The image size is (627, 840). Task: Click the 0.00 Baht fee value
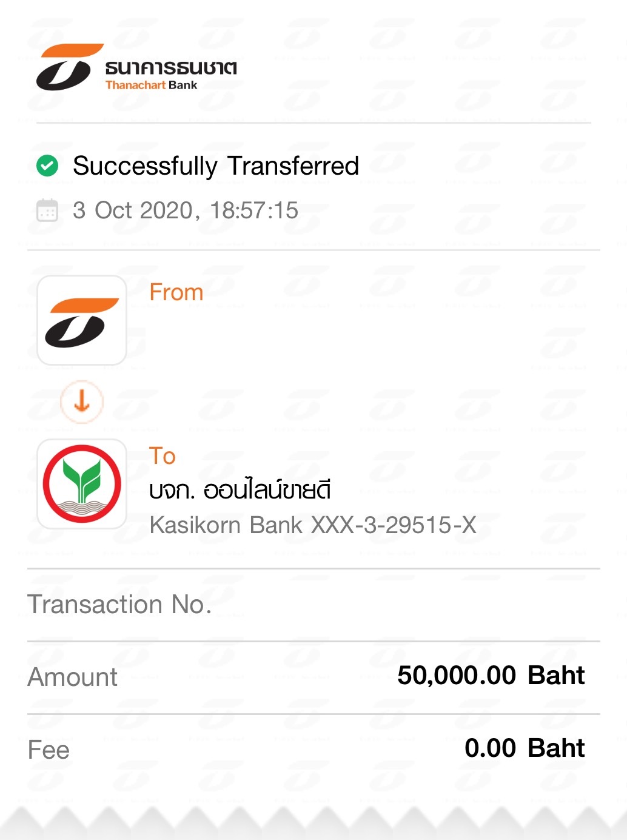click(x=525, y=748)
